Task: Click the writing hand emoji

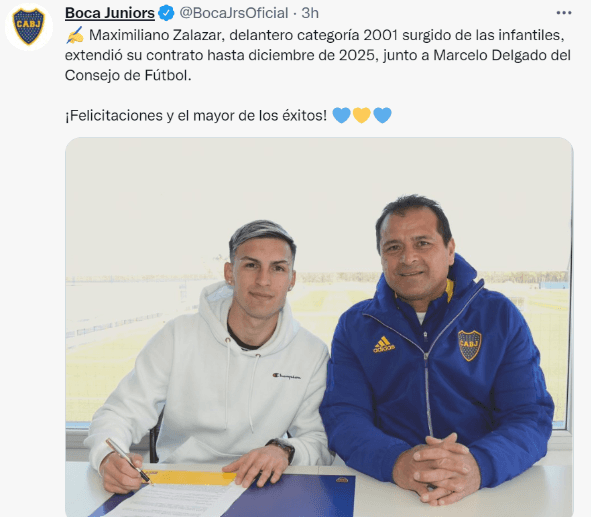Action: 75,35
